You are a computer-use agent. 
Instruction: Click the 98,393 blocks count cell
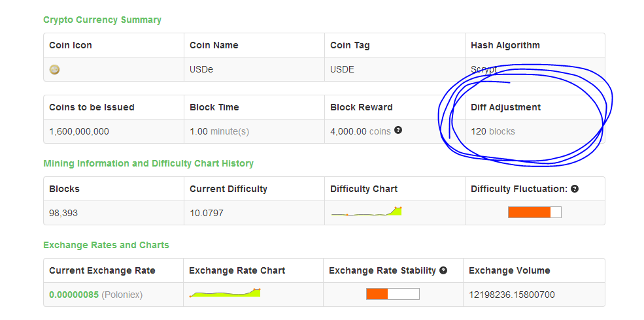[114, 213]
